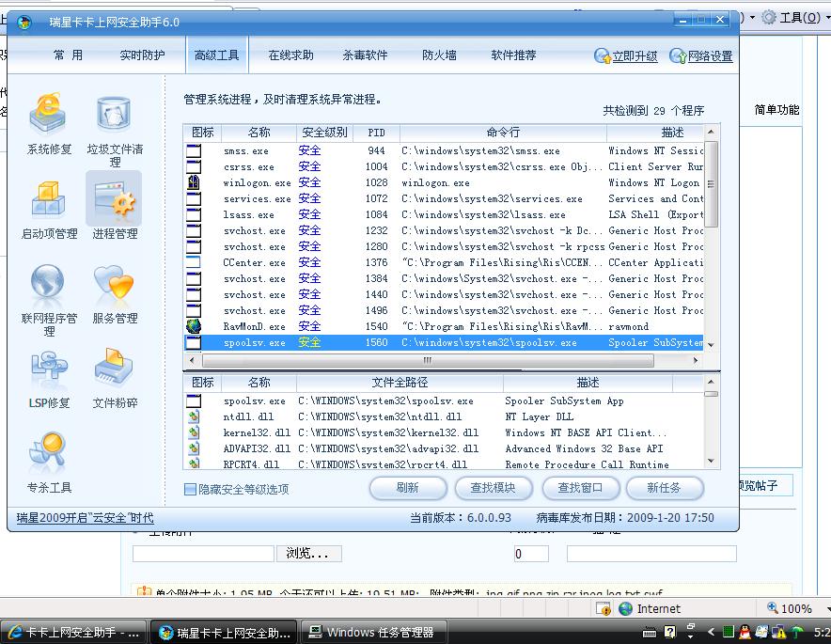Select the lsass.exe process row
This screenshot has width=831, height=644.
tap(444, 214)
